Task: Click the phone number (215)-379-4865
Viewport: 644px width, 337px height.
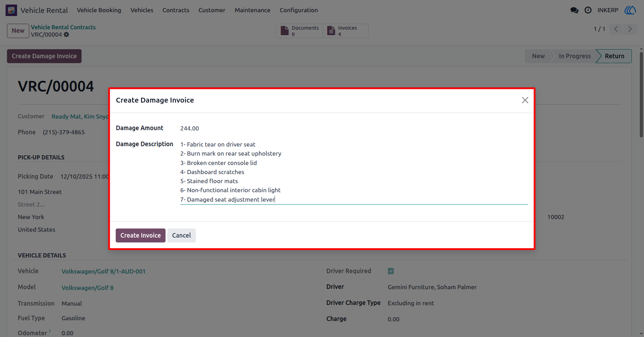Action: [x=64, y=132]
